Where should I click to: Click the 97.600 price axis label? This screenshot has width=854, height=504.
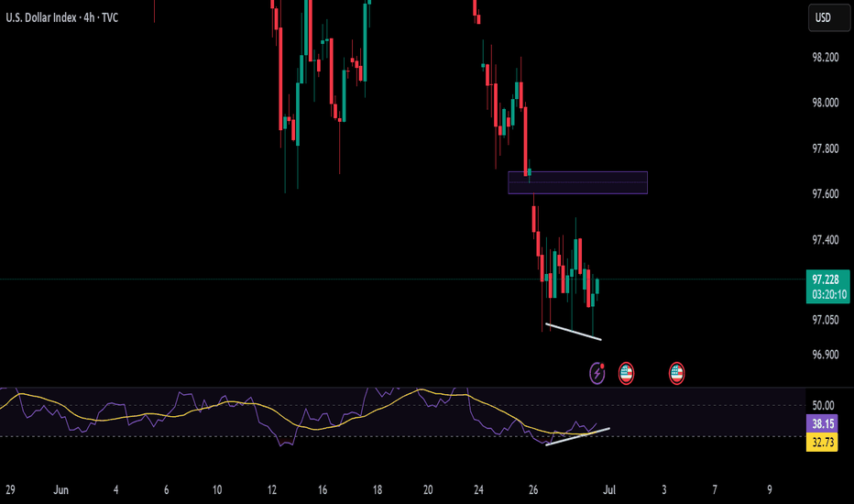(825, 193)
